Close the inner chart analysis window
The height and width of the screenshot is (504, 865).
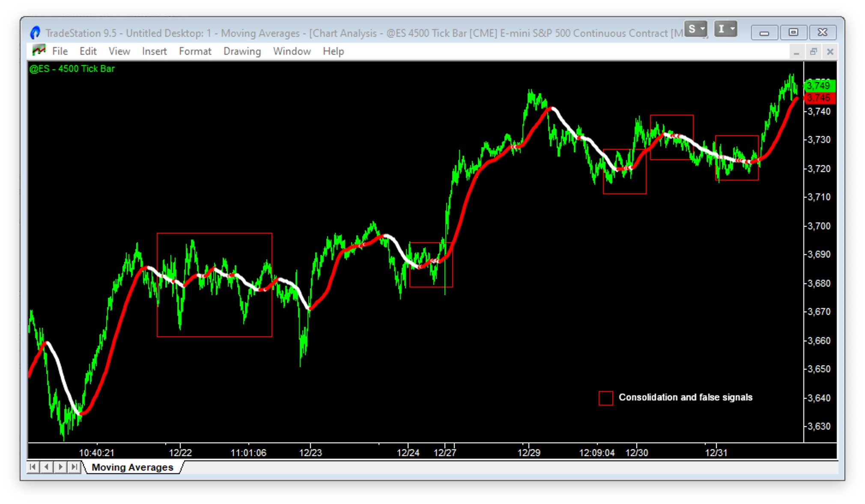[830, 52]
